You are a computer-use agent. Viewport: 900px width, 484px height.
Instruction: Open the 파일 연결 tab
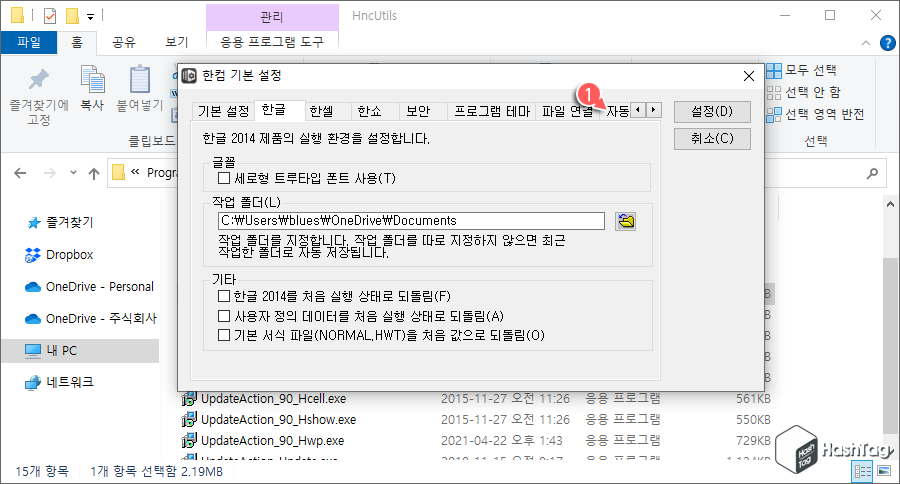pyautogui.click(x=567, y=111)
